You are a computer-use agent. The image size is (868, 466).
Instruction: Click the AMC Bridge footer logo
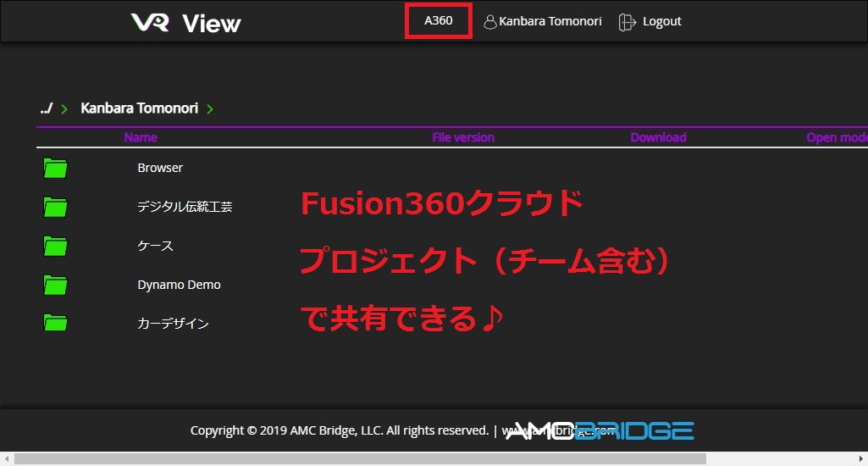(600, 430)
